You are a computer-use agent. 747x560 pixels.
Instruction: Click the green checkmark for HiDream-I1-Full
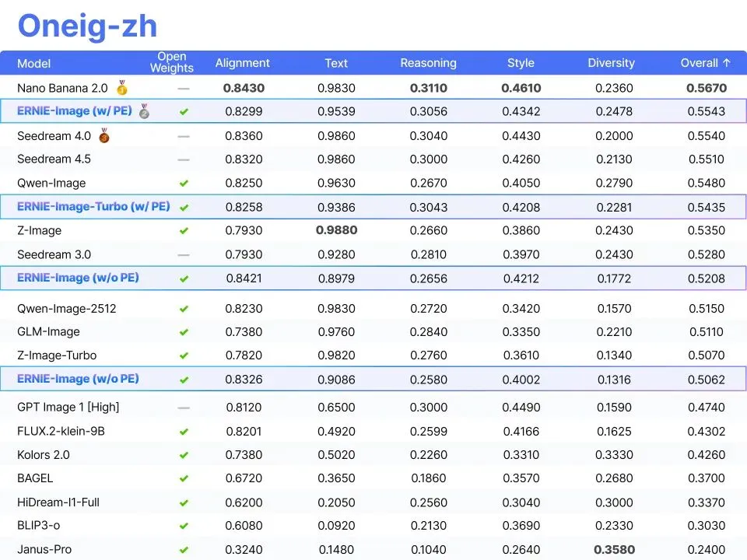pos(184,503)
